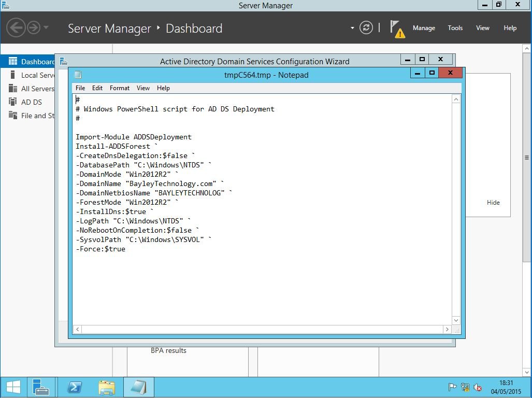
Task: Open the navigation history dropdown arrow
Action: [x=46, y=27]
